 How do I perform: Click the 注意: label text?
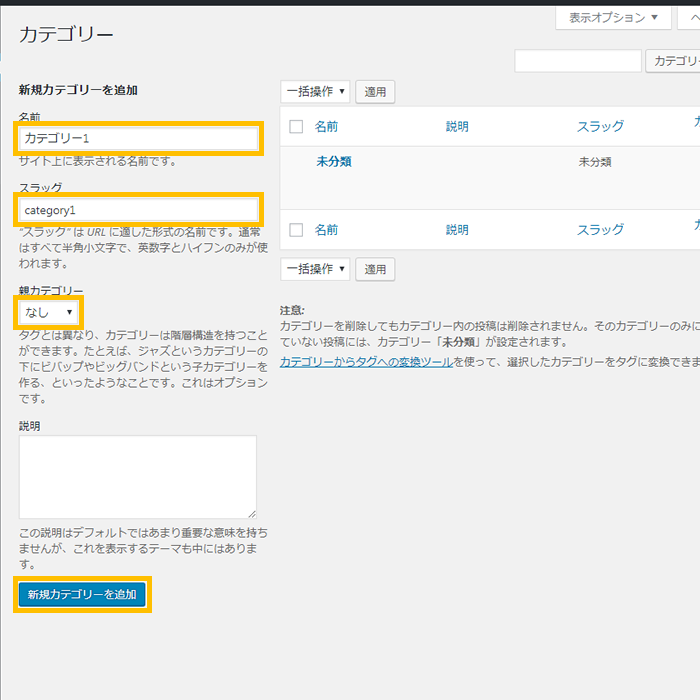(x=292, y=310)
